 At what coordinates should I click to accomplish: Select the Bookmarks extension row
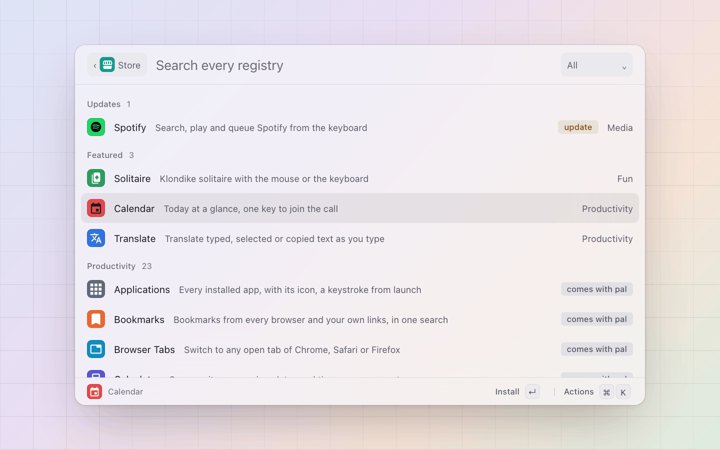point(360,319)
